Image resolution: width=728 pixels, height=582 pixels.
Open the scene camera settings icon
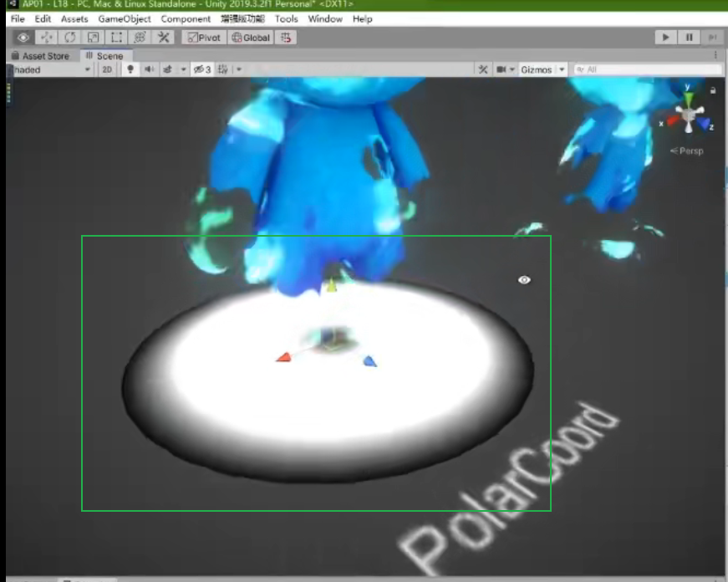pos(501,69)
